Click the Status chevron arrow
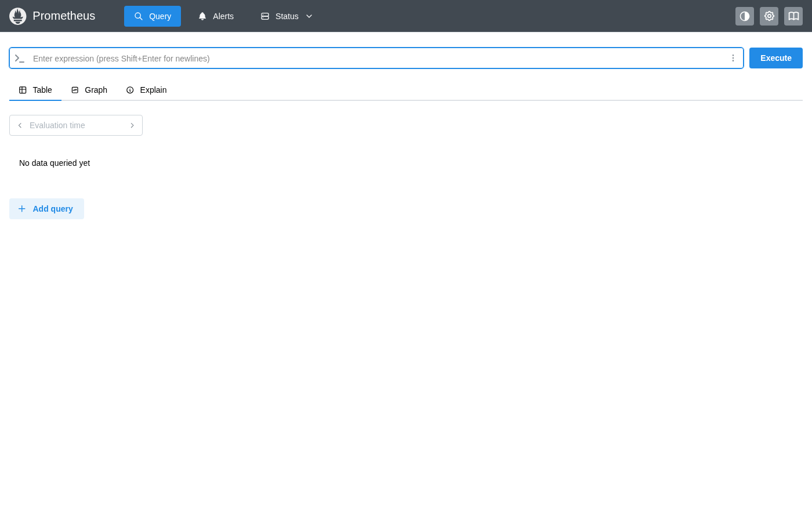The image size is (812, 522). tap(309, 16)
